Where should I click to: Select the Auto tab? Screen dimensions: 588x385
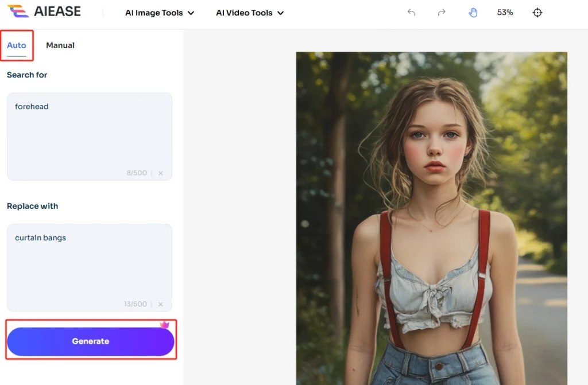pos(16,45)
